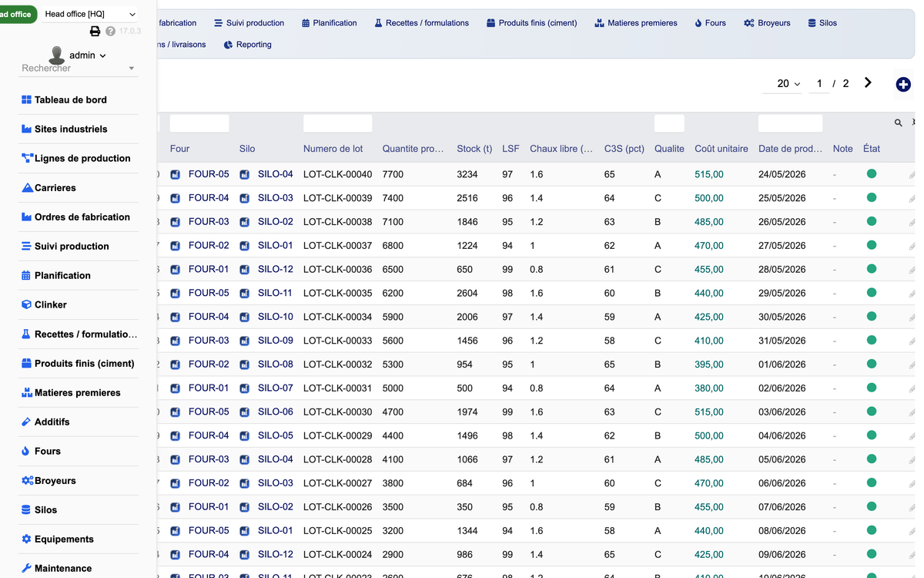
Task: Click the LOT-CLK-00034 lot number cell
Action: [337, 317]
